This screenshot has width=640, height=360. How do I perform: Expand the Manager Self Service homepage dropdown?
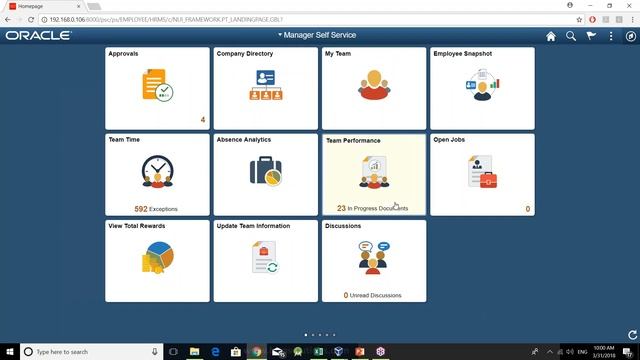pos(317,36)
